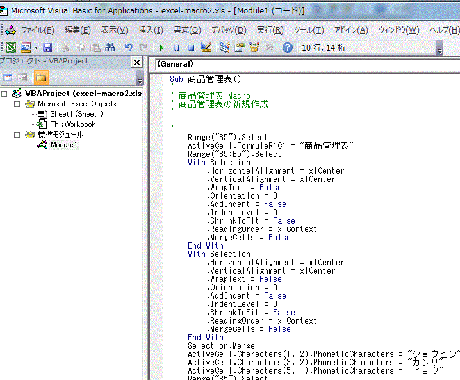460x380 pixels.
Task: Select Module1 in project tree
Action: click(64, 145)
